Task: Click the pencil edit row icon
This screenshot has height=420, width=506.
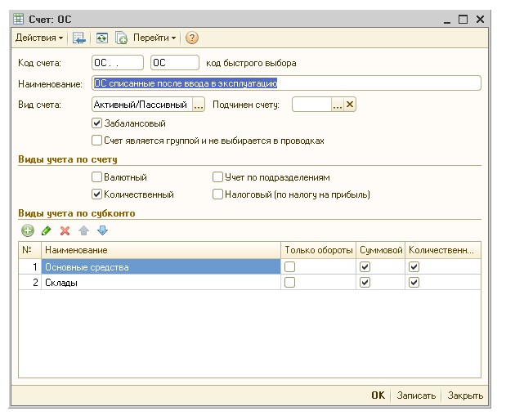Action: [46, 231]
